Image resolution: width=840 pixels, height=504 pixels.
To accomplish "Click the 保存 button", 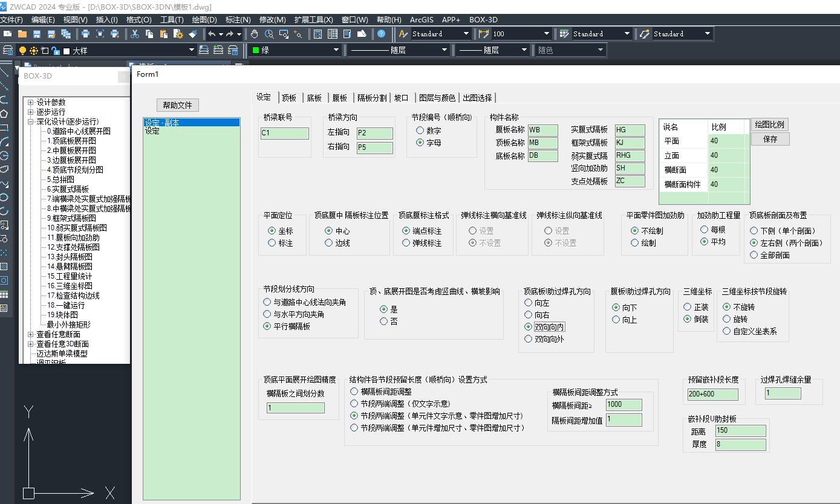I will click(770, 139).
